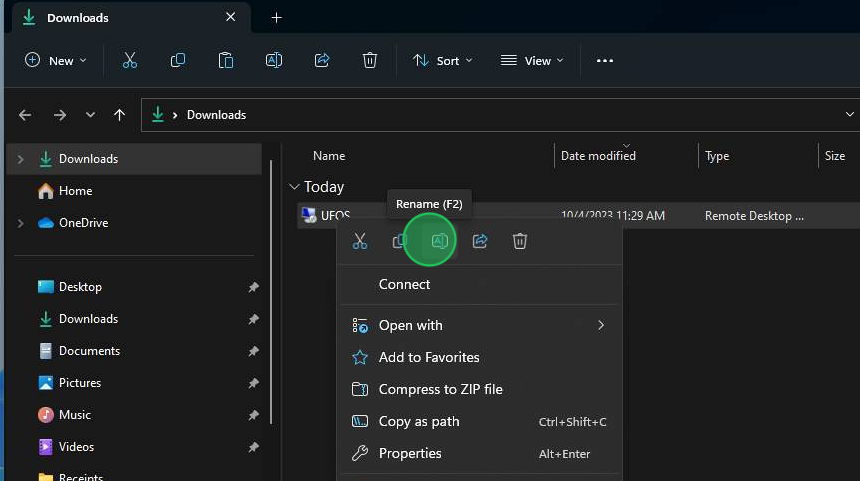Viewport: 860px width, 481px height.
Task: Click the Cut icon in the top toolbar
Action: coord(129,60)
